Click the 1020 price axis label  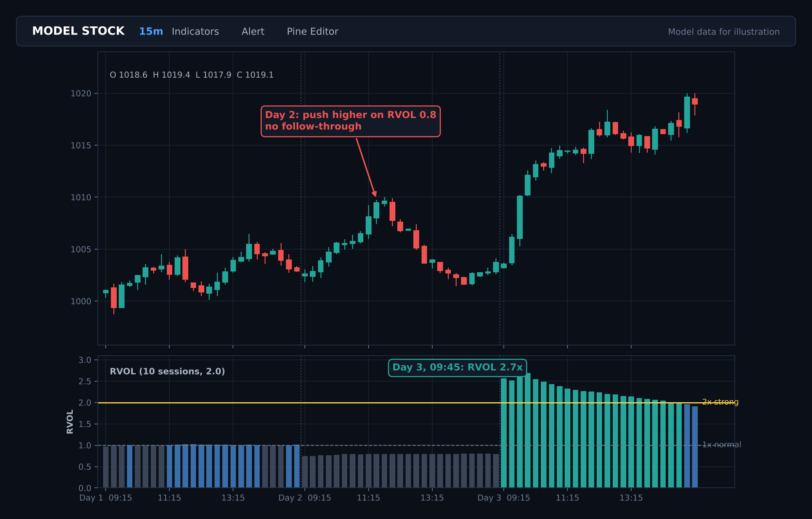click(x=81, y=93)
